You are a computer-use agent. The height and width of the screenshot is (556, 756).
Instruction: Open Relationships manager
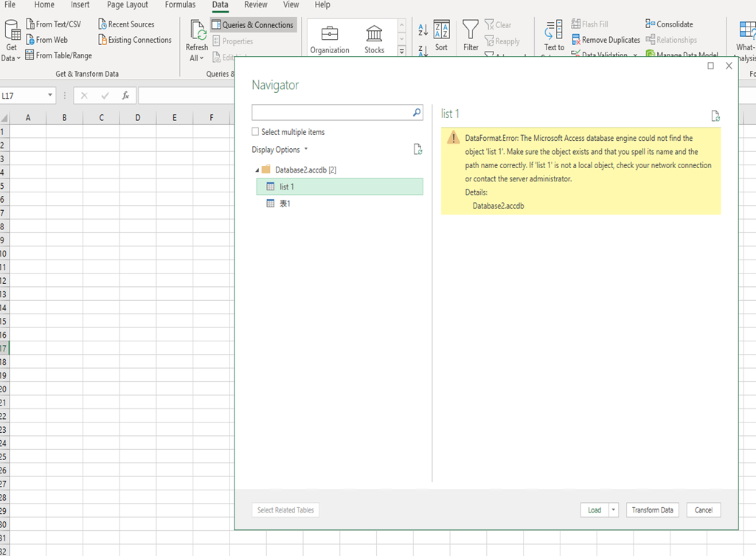(x=671, y=40)
